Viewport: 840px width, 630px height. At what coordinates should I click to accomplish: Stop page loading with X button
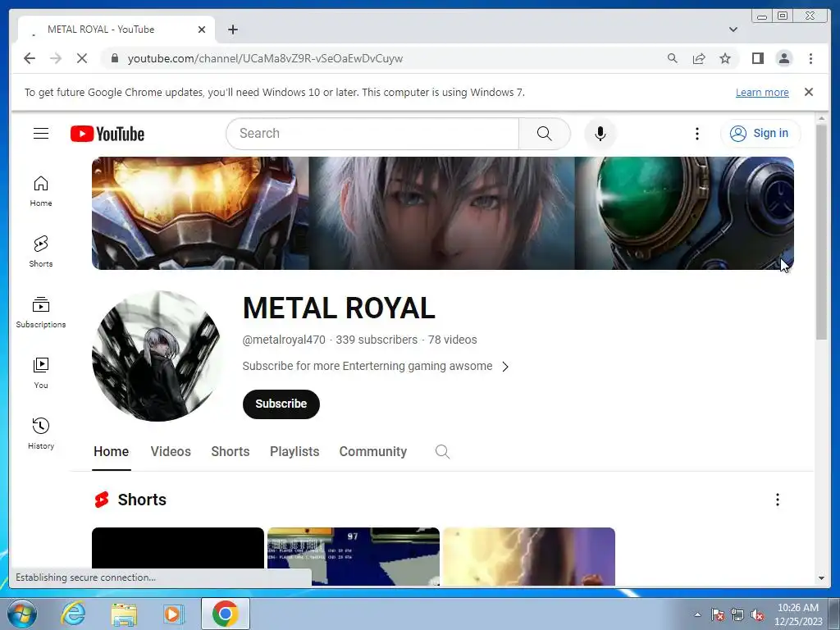tap(81, 58)
